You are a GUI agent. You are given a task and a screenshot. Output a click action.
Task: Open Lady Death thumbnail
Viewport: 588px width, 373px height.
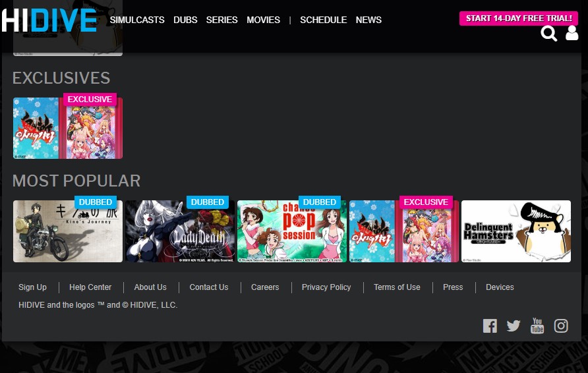(x=180, y=231)
